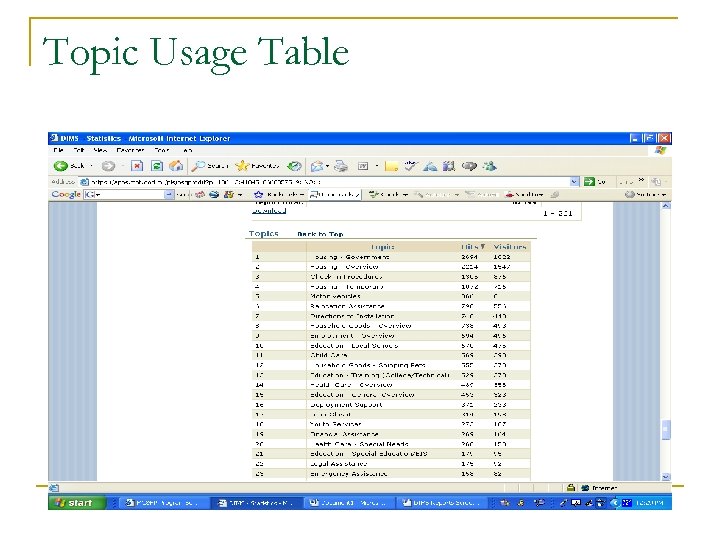Viewport: 720px width, 540px height.
Task: Click the yellow folder toolbar icon
Action: point(391,166)
